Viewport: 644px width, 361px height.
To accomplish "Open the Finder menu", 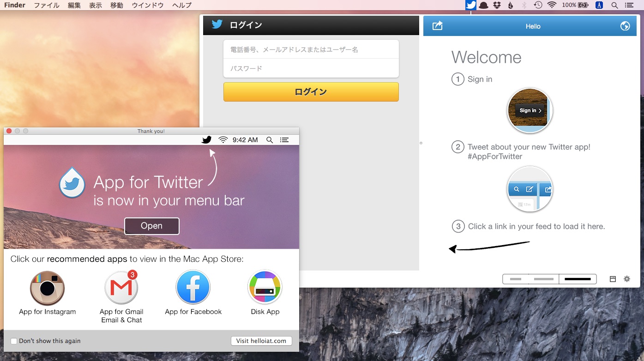I will click(15, 6).
